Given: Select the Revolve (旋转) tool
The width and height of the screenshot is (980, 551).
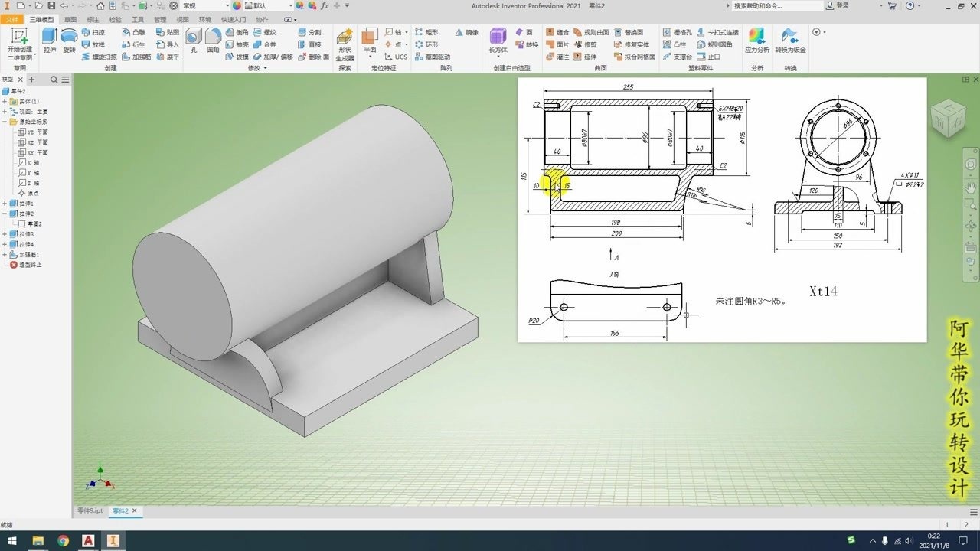Looking at the screenshot, I should click(x=69, y=38).
